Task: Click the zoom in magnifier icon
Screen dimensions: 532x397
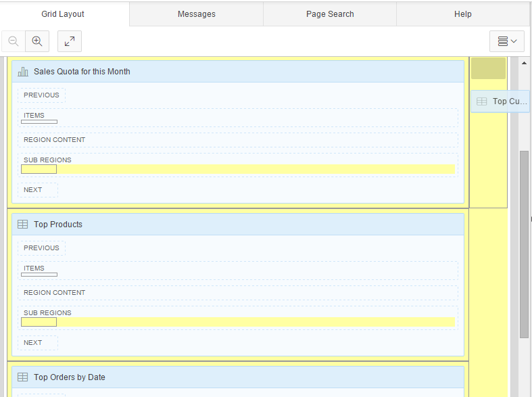Action: [x=37, y=41]
